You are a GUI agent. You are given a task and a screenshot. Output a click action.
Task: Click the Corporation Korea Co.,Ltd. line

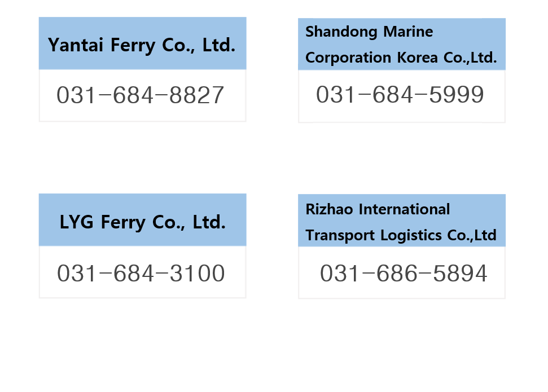pyautogui.click(x=401, y=58)
